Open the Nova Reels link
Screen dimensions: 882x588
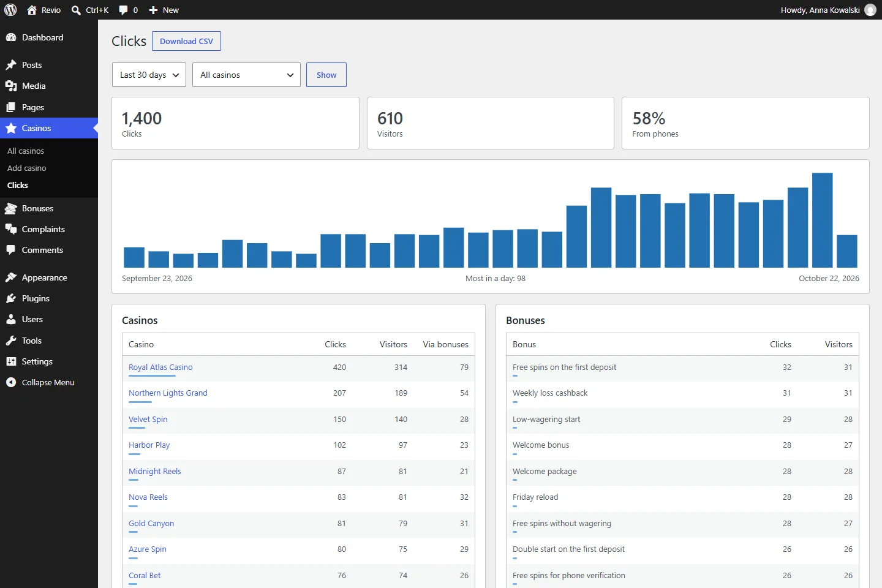[148, 497]
